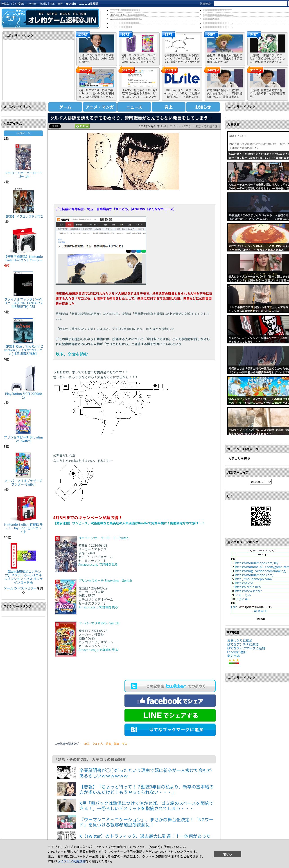Click the プリンセスピーチ Showtime product title link
The width and height of the screenshot is (289, 868).
tap(105, 580)
